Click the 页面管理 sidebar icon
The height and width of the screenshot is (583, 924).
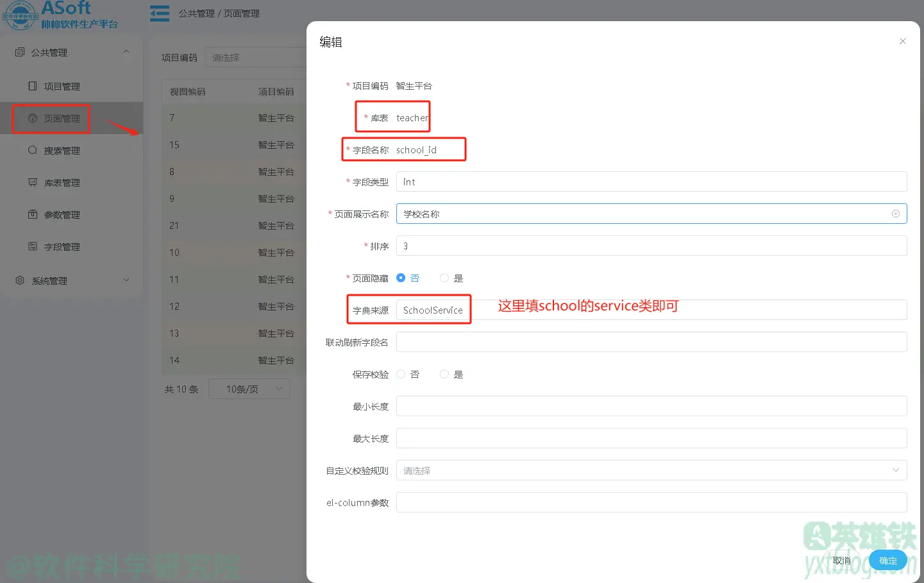click(x=33, y=118)
